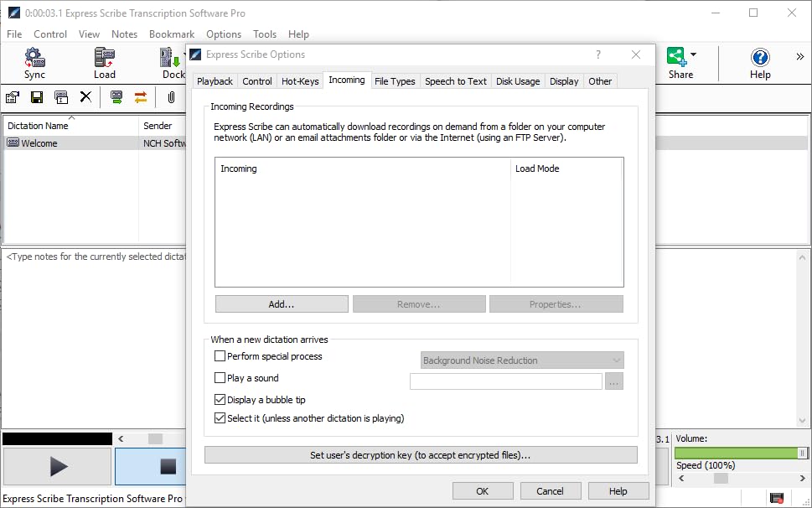Viewport: 812px width, 508px height.
Task: Click the Play a sound file path field
Action: pyautogui.click(x=505, y=381)
